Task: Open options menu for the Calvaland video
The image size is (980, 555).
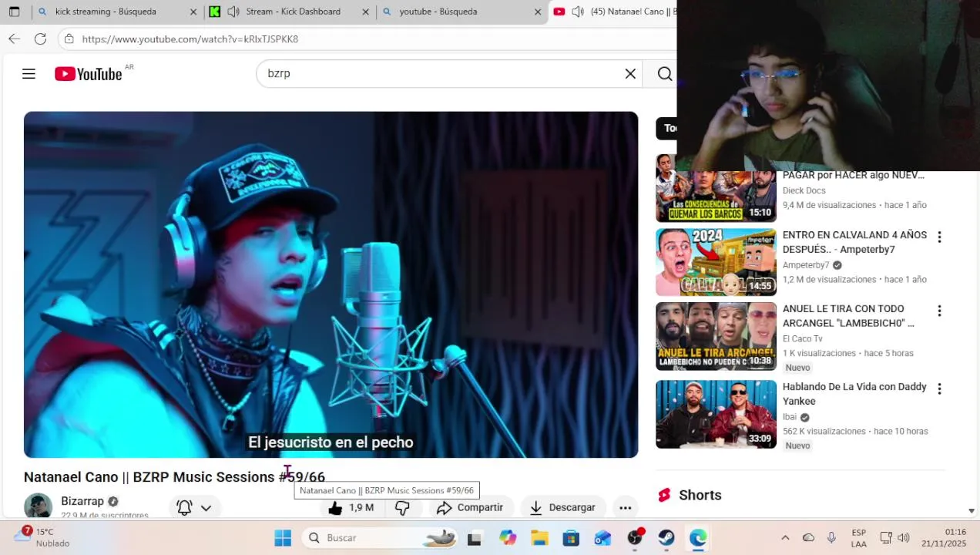Action: (x=939, y=237)
